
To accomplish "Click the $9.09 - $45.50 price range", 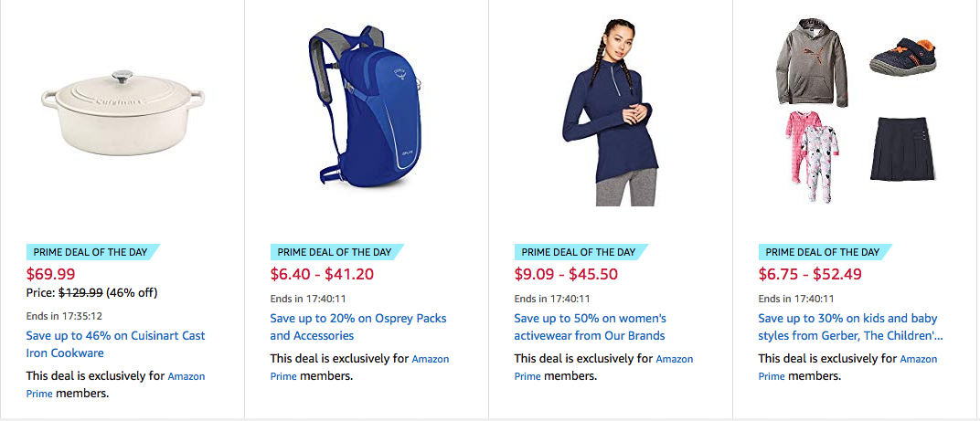I will point(566,273).
